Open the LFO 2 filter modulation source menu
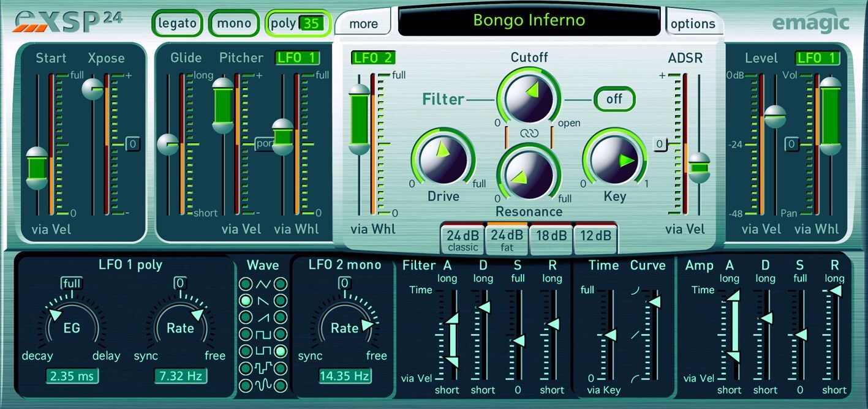The height and width of the screenshot is (409, 868). pyautogui.click(x=372, y=58)
